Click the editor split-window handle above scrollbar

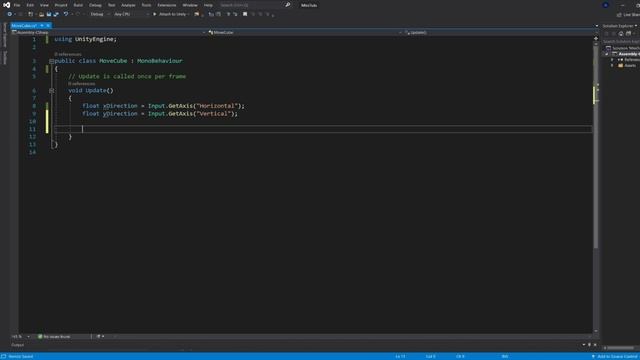596,38
